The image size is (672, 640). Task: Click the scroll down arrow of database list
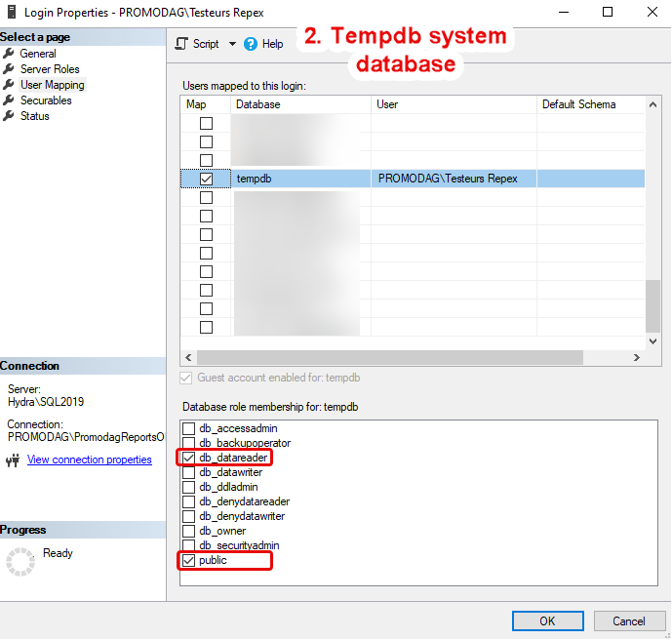click(x=652, y=341)
